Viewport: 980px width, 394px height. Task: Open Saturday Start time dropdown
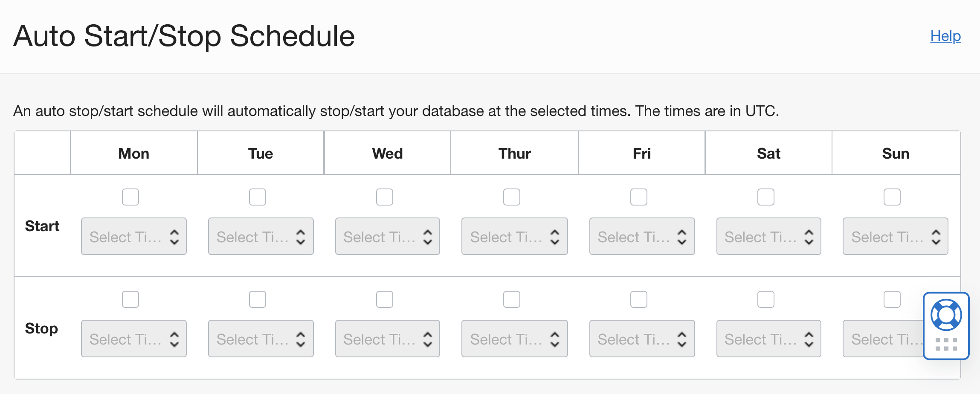[769, 236]
